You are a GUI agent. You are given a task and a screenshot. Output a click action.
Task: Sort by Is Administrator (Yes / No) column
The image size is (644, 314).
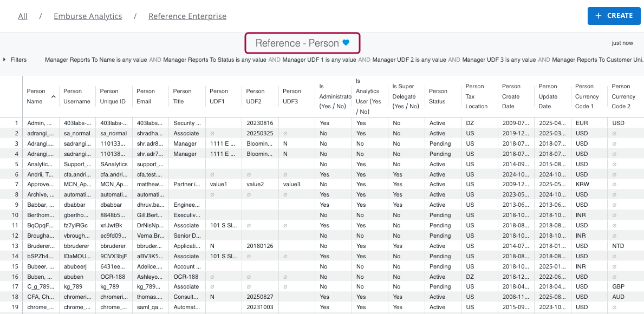[x=332, y=96]
